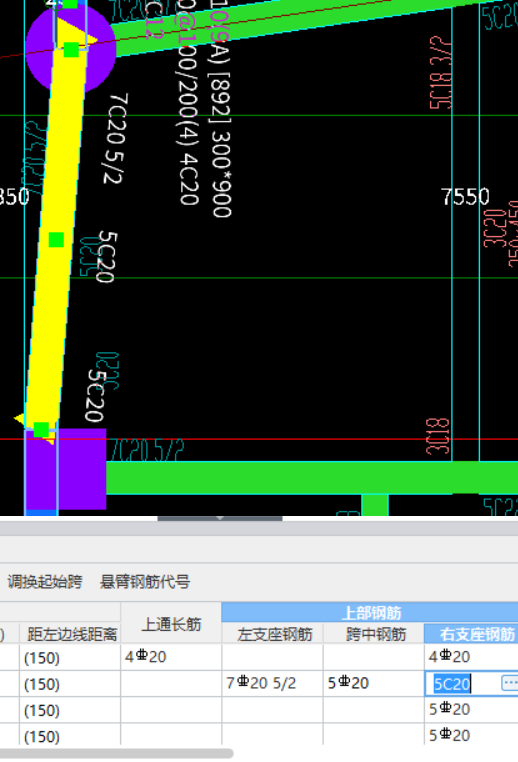The image size is (518, 762).
Task: Click the 4⌀20 cell under 右支座钢筋
Action: (x=471, y=657)
